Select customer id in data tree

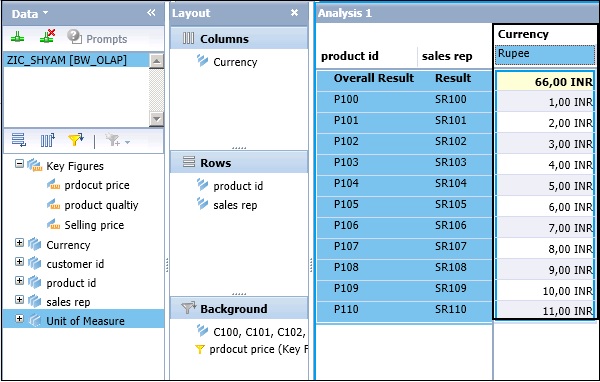pyautogui.click(x=75, y=264)
